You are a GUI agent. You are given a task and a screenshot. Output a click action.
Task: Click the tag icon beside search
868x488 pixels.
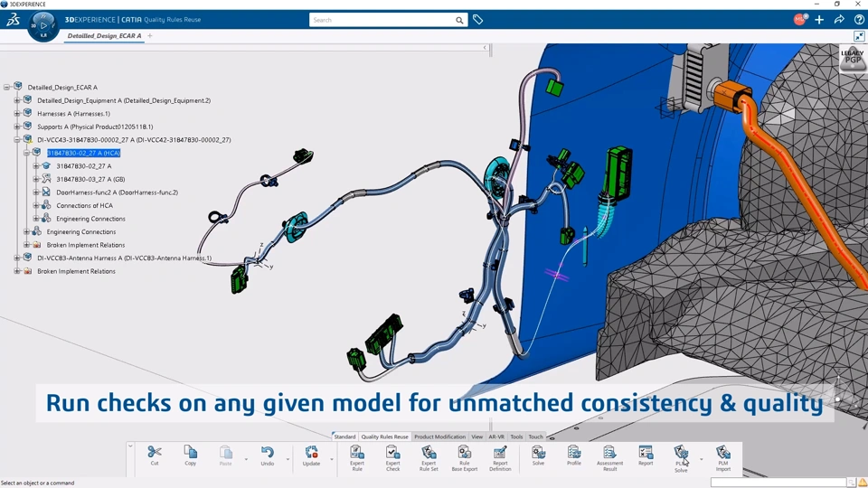click(477, 20)
